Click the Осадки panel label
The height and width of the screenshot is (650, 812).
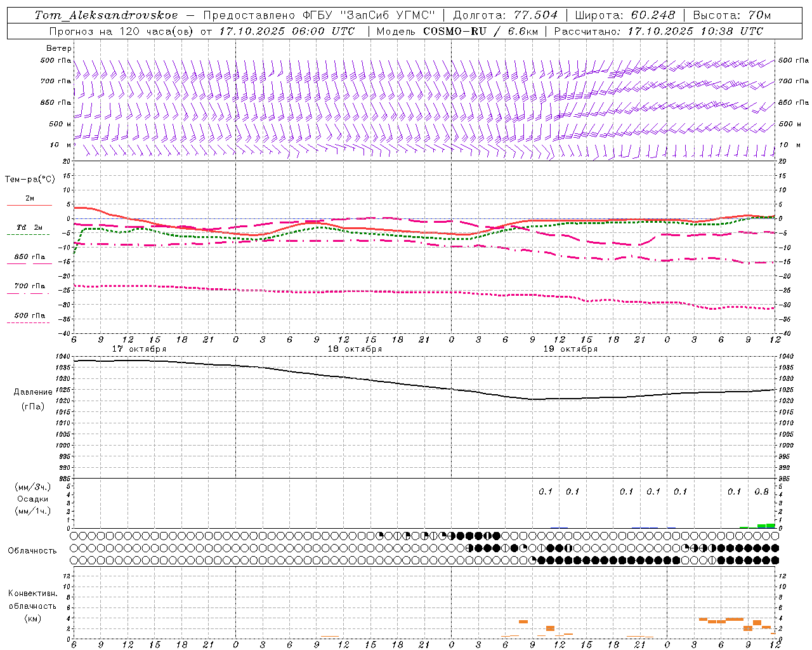(x=33, y=499)
